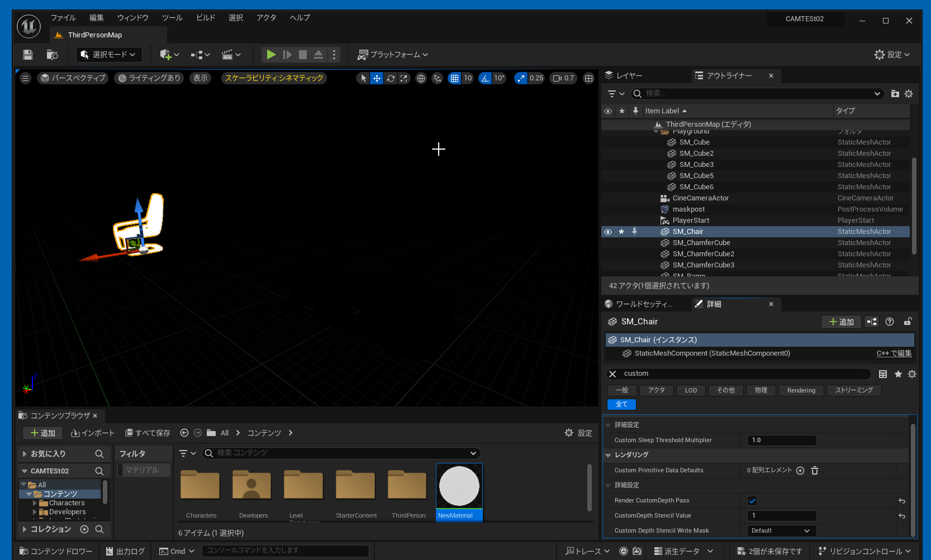The image size is (931, 560).
Task: Click the Rendering filter button
Action: pos(801,391)
